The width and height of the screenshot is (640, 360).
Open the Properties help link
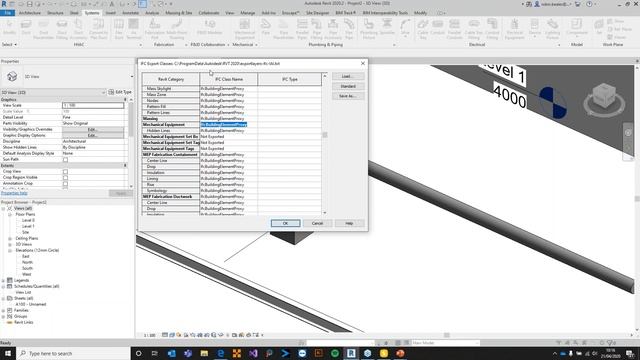(x=14, y=193)
